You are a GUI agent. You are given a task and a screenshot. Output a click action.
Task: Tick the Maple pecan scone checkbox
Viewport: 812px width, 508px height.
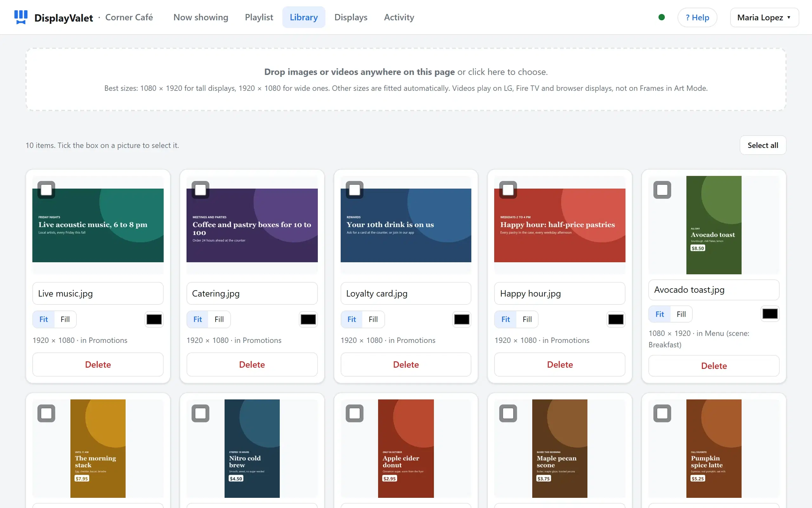pyautogui.click(x=508, y=413)
